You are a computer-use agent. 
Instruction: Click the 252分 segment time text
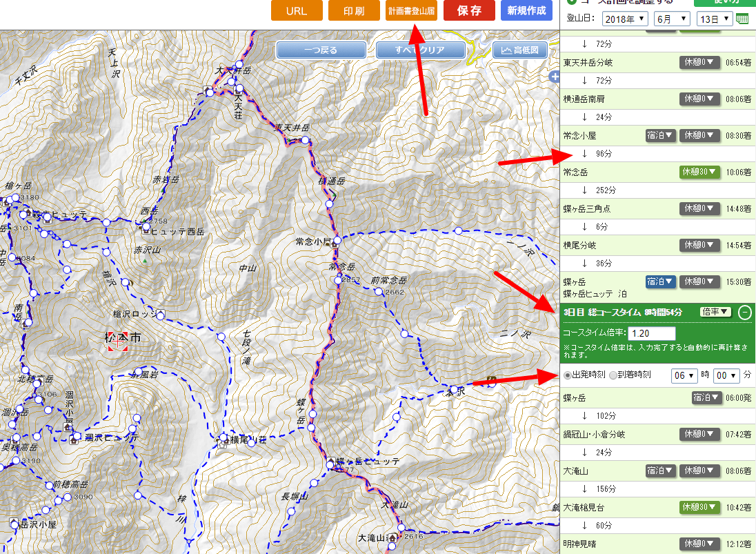click(606, 190)
